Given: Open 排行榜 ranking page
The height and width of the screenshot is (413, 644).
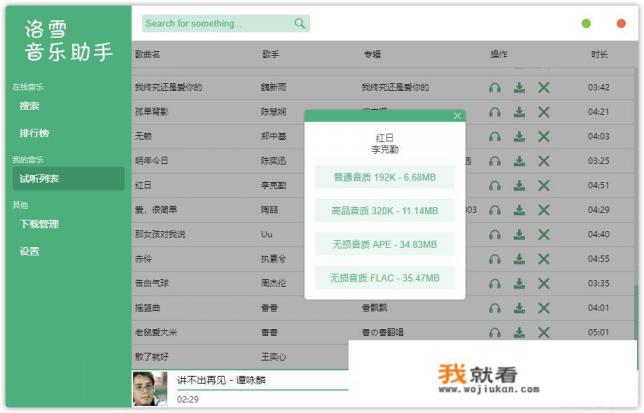Looking at the screenshot, I should point(34,133).
